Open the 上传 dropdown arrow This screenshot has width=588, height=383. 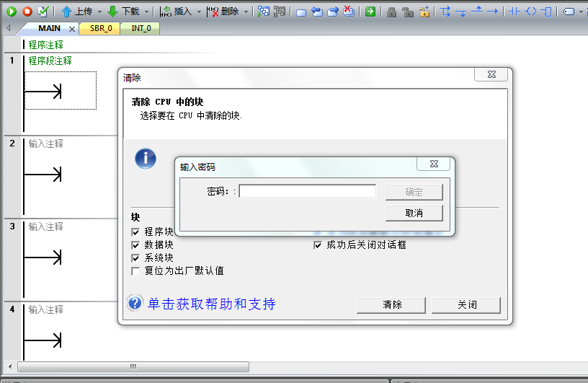point(98,12)
